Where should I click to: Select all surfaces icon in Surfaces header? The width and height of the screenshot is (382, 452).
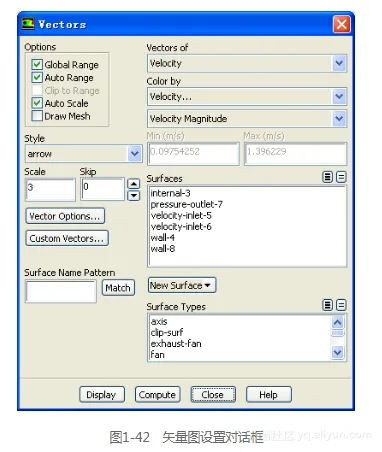pos(328,177)
